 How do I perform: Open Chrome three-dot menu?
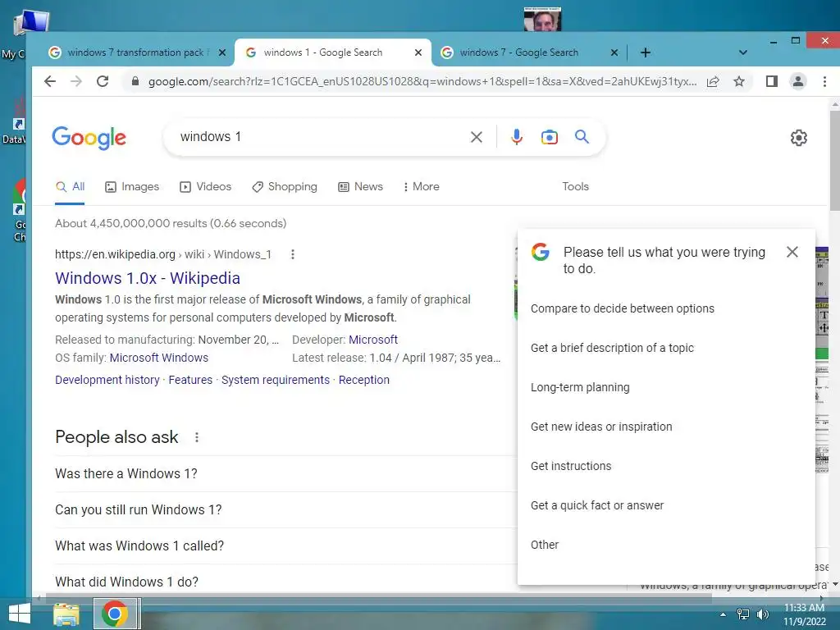pyautogui.click(x=824, y=81)
